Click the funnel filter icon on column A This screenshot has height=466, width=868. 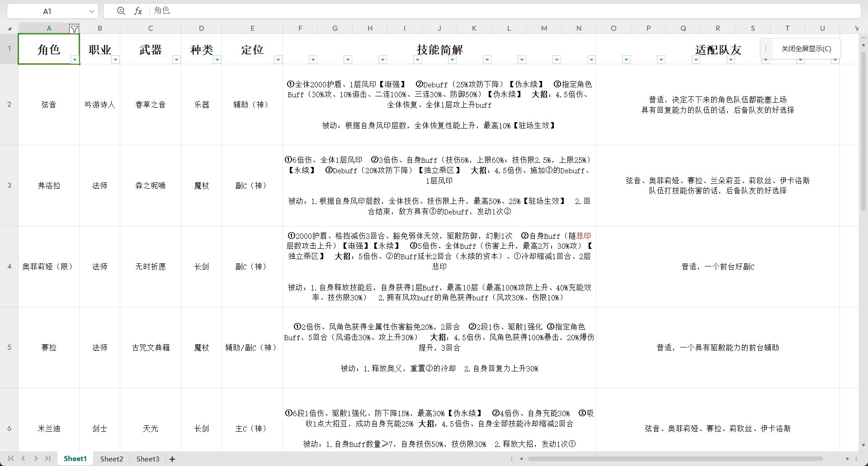pyautogui.click(x=74, y=29)
